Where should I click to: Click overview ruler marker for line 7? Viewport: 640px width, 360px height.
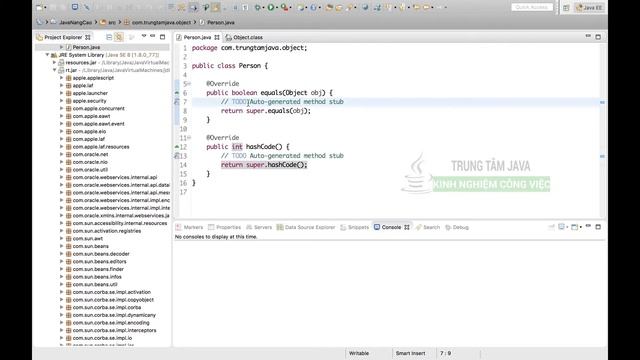(x=602, y=102)
